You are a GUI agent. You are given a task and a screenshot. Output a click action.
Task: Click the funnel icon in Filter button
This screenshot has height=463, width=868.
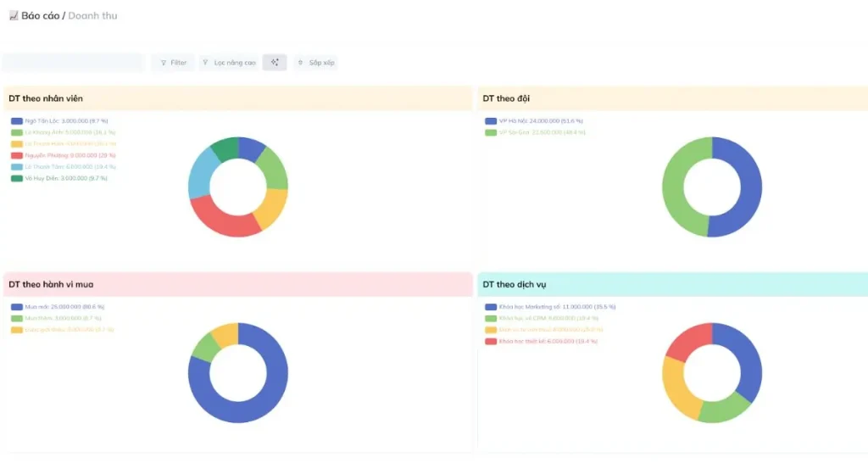(164, 63)
